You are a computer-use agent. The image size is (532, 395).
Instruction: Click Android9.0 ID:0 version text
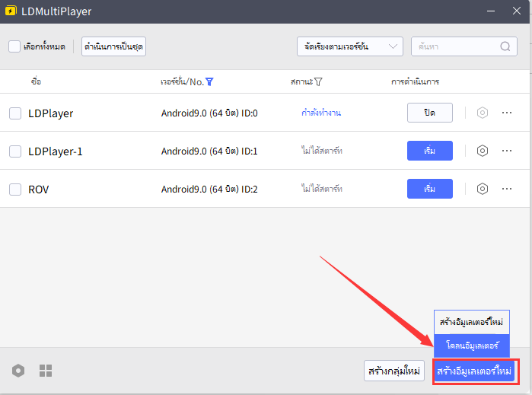(209, 113)
